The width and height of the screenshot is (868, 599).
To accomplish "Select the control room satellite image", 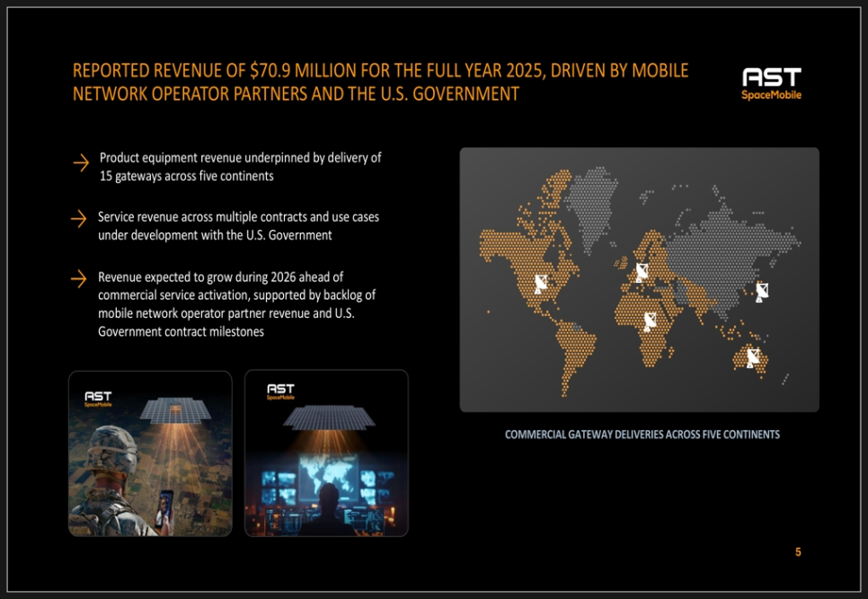I will pyautogui.click(x=326, y=454).
